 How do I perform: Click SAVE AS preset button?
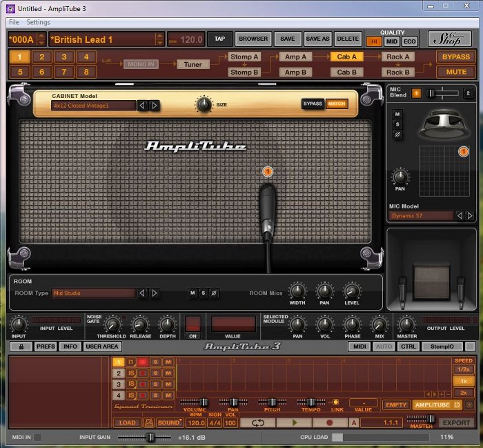click(x=317, y=39)
